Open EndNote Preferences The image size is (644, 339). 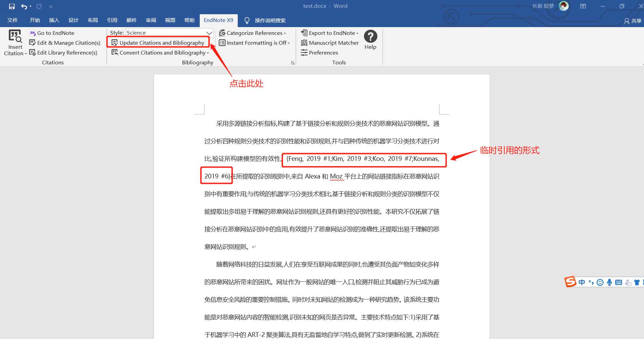pyautogui.click(x=319, y=52)
